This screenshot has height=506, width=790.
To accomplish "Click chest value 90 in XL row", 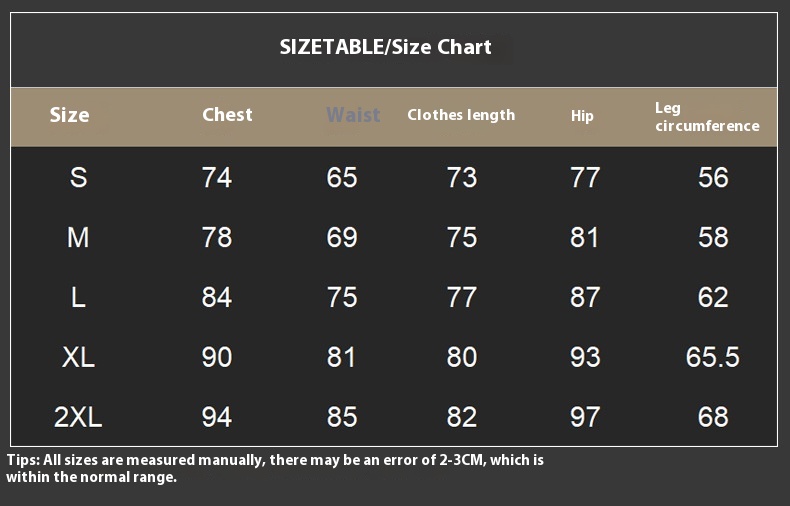I will tap(217, 357).
